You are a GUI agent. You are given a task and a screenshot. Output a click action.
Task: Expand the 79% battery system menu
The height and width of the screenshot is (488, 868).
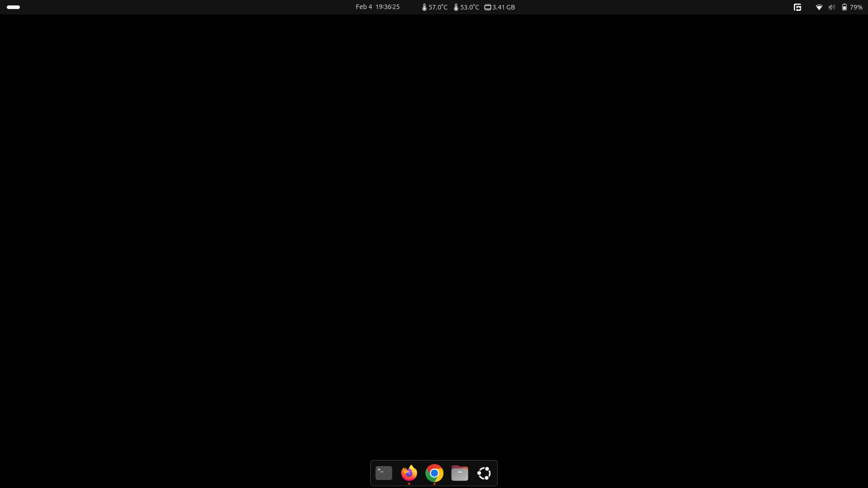(856, 7)
